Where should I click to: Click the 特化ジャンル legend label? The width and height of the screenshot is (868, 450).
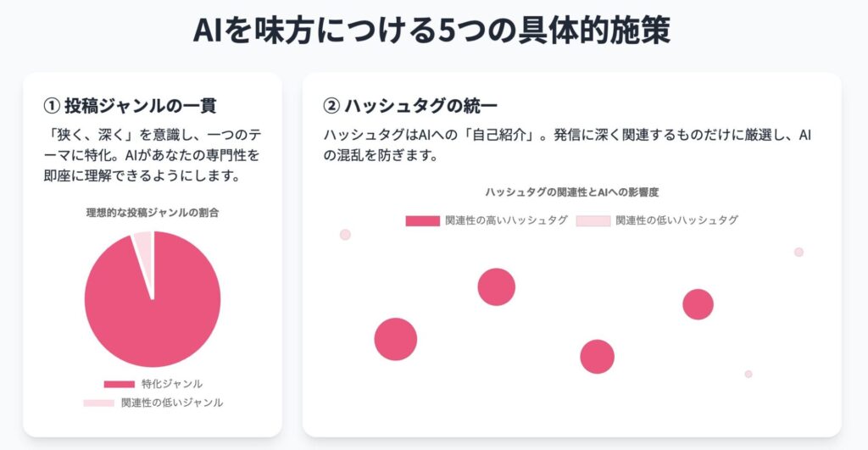click(171, 384)
